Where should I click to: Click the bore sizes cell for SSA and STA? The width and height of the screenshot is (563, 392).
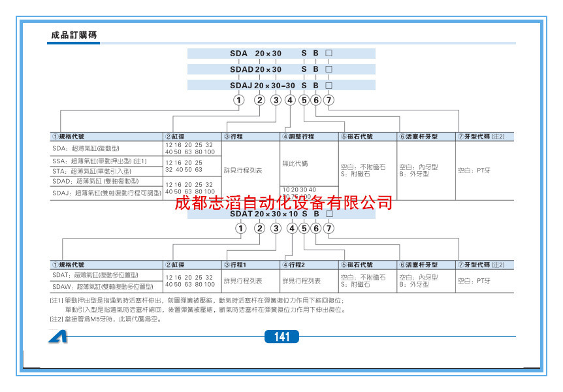tap(193, 166)
